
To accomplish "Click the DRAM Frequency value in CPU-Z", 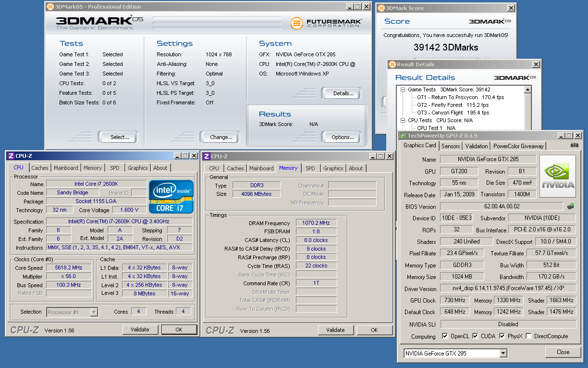I will coord(316,223).
